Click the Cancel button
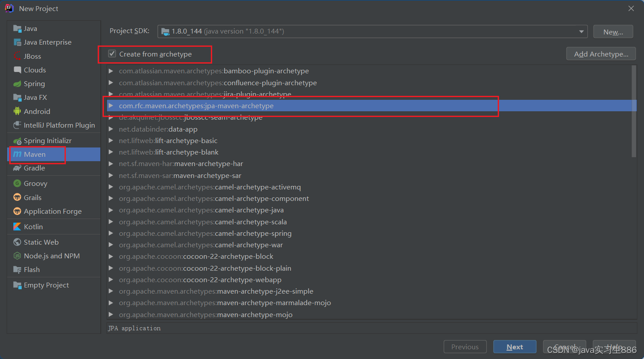644x359 pixels. pos(564,347)
